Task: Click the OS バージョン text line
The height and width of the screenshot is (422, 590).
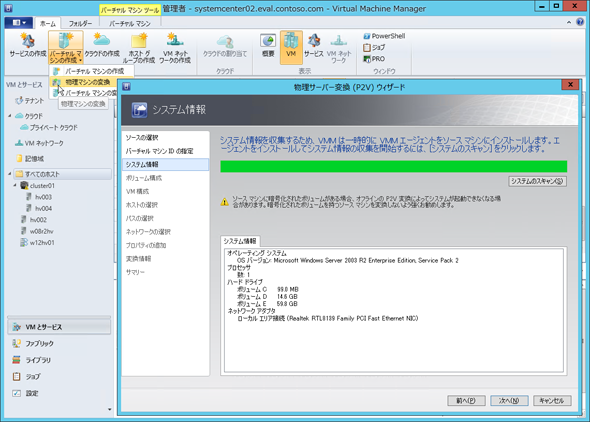Action: pyautogui.click(x=347, y=260)
